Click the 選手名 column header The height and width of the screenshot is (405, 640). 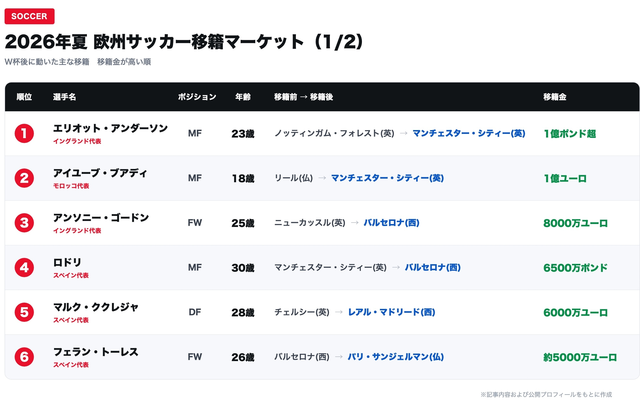(x=64, y=97)
